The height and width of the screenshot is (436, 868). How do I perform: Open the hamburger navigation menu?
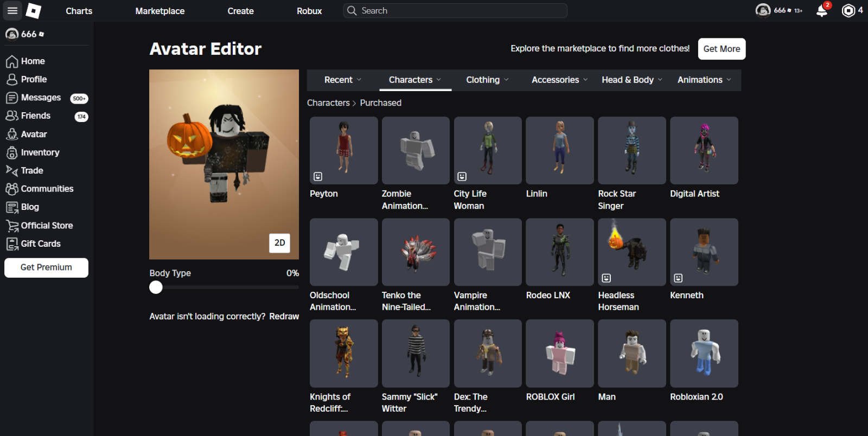12,11
